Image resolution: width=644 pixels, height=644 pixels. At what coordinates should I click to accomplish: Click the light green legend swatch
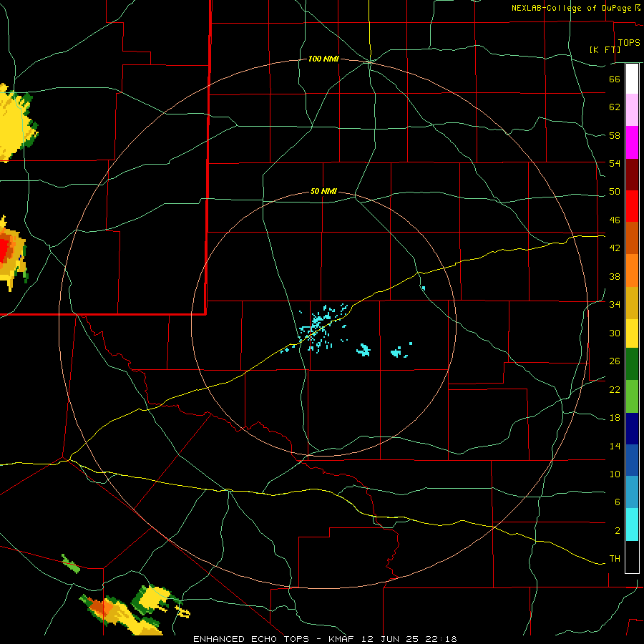pyautogui.click(x=632, y=396)
